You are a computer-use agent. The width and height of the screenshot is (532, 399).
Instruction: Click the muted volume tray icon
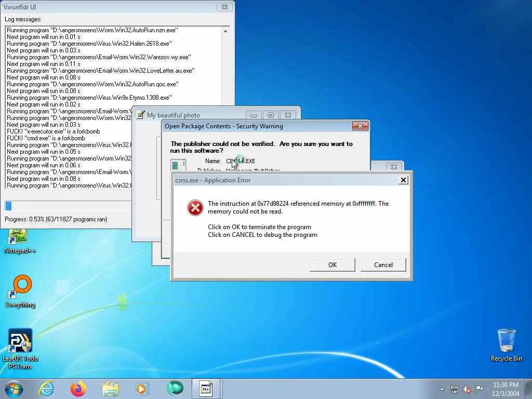467,389
